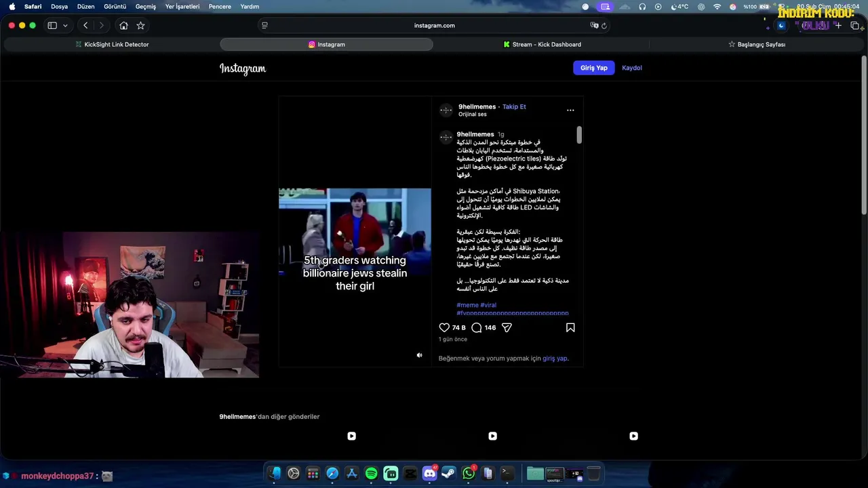Open WhatsApp from the Dock
Screen dimensions: 868x488
click(x=469, y=474)
